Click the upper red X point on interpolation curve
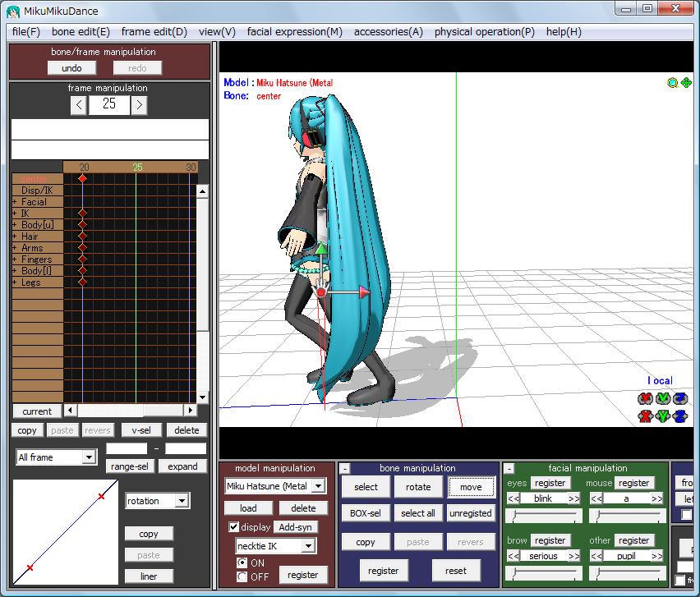The image size is (700, 597). pos(101,496)
